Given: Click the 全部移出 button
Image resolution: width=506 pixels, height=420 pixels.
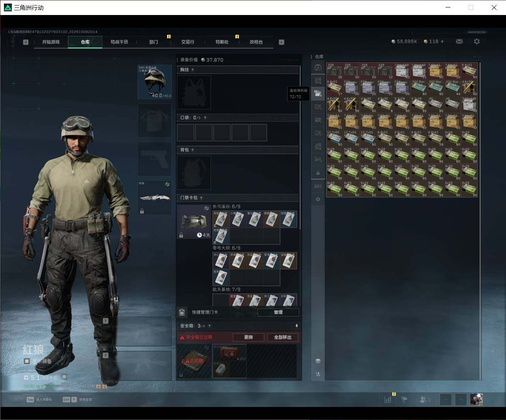Looking at the screenshot, I should (x=283, y=337).
